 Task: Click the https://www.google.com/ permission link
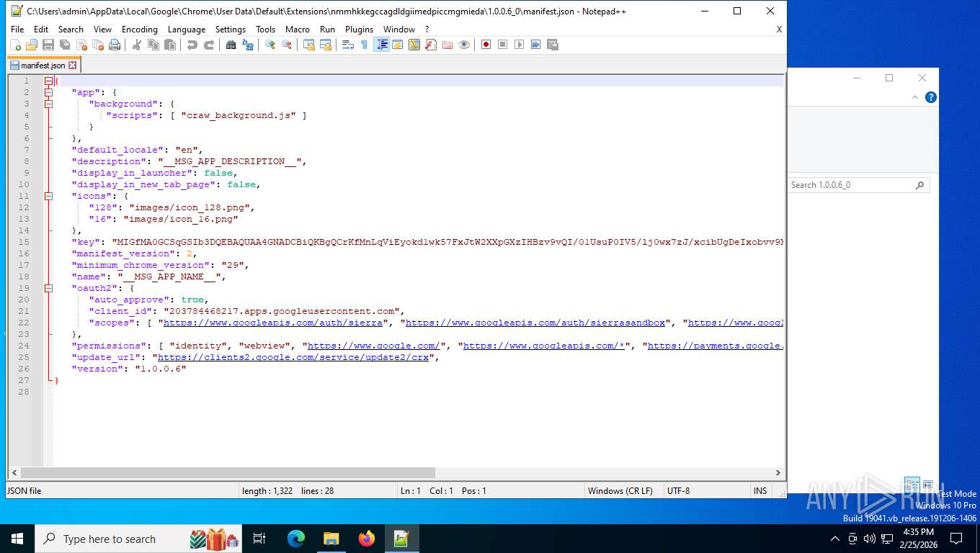tap(374, 346)
